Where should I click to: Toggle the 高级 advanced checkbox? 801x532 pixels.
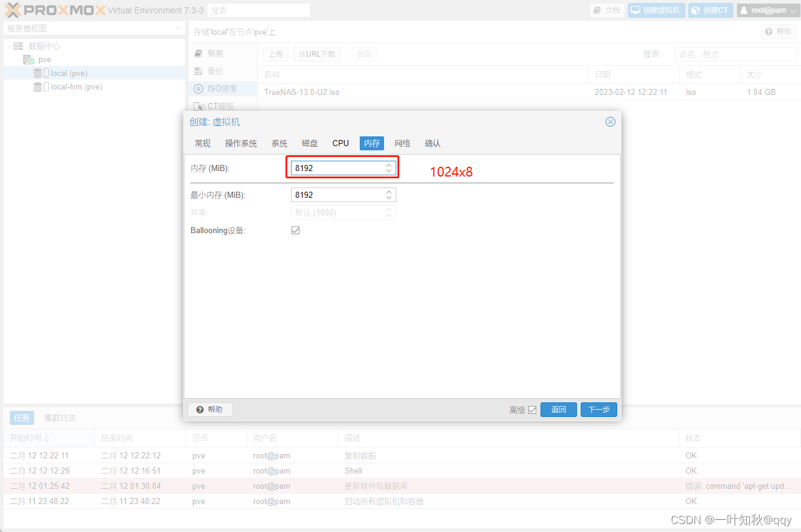tap(533, 410)
